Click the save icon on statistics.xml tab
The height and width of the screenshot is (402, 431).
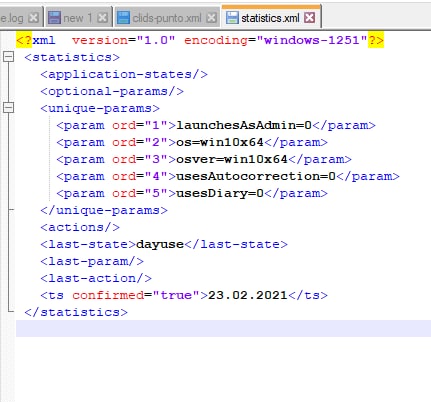click(x=232, y=18)
